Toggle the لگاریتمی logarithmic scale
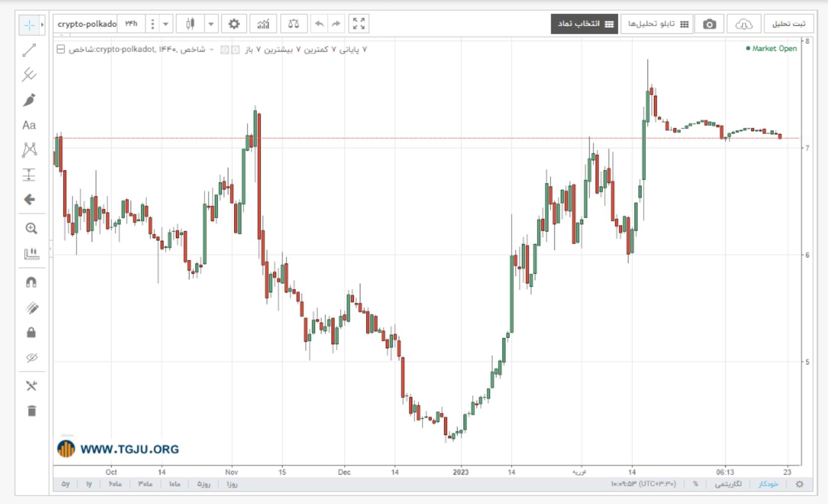The height and width of the screenshot is (504, 828). [x=728, y=484]
